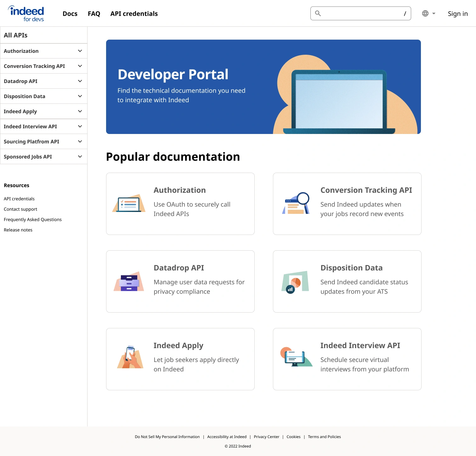Open Accessibility at Indeed footer link
The width and height of the screenshot is (476, 456).
click(x=227, y=437)
